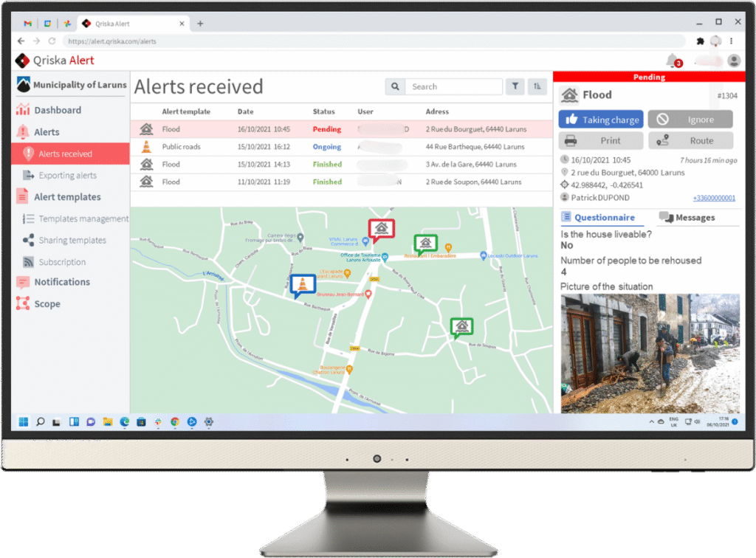Open the Google Calendar pinned tab
This screenshot has width=756, height=558.
tap(47, 24)
